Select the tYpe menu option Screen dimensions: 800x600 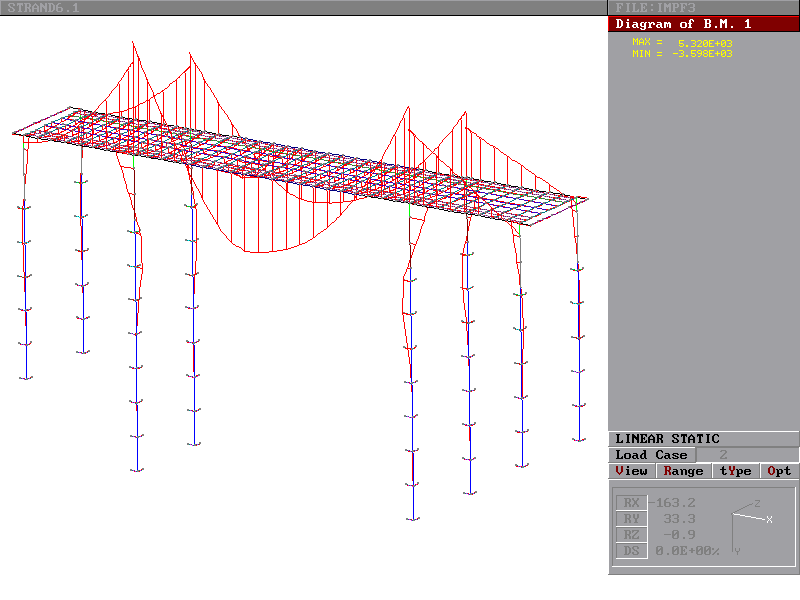pos(735,471)
